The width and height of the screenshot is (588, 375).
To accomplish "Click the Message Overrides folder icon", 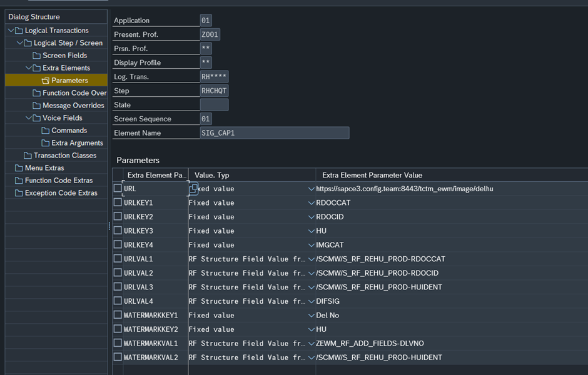I will pos(37,106).
